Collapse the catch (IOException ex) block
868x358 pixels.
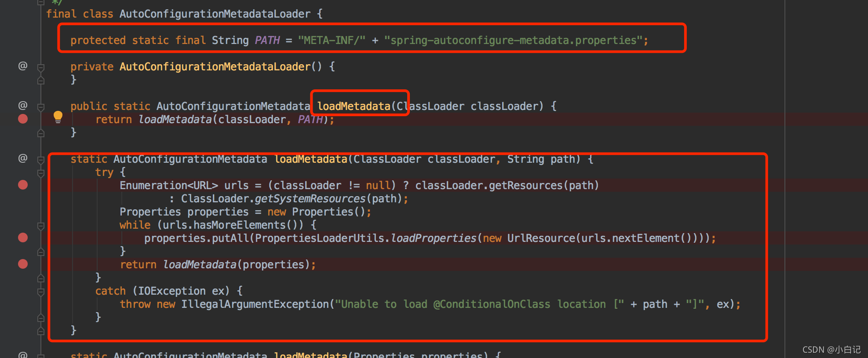coord(41,292)
